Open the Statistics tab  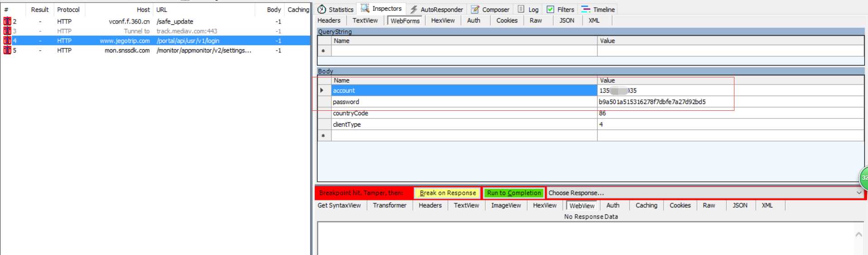point(336,9)
